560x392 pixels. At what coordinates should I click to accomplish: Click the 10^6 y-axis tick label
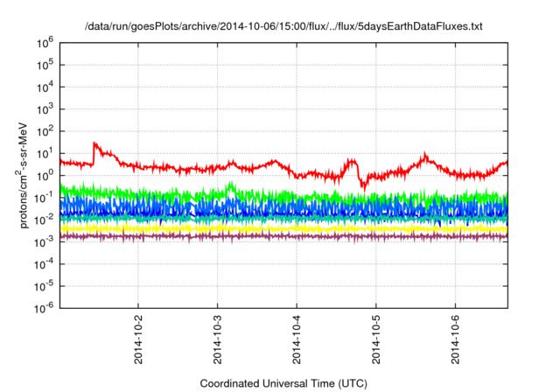(45, 43)
